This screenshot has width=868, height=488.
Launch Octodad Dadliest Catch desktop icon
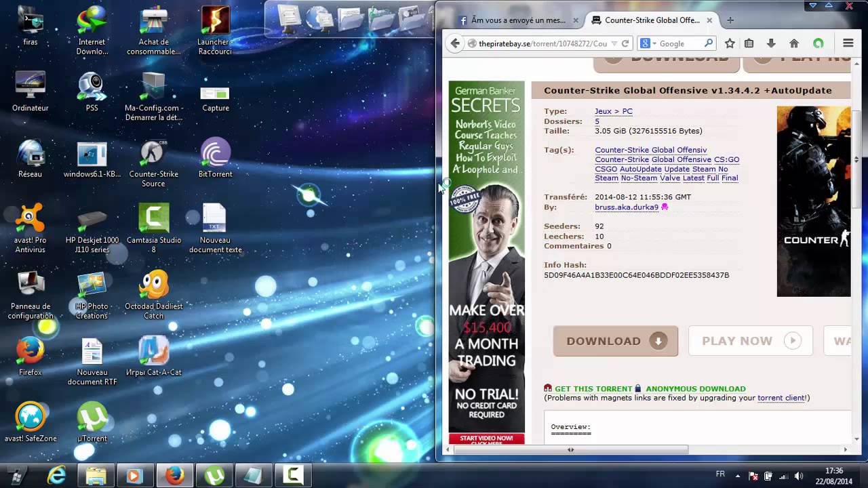(153, 295)
